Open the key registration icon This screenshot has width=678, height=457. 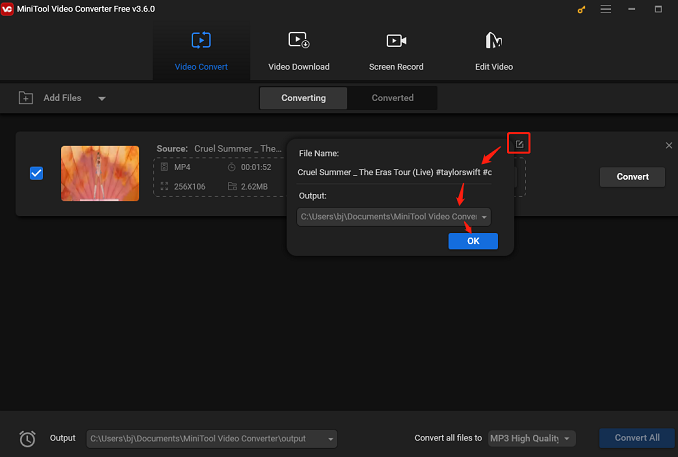click(581, 10)
